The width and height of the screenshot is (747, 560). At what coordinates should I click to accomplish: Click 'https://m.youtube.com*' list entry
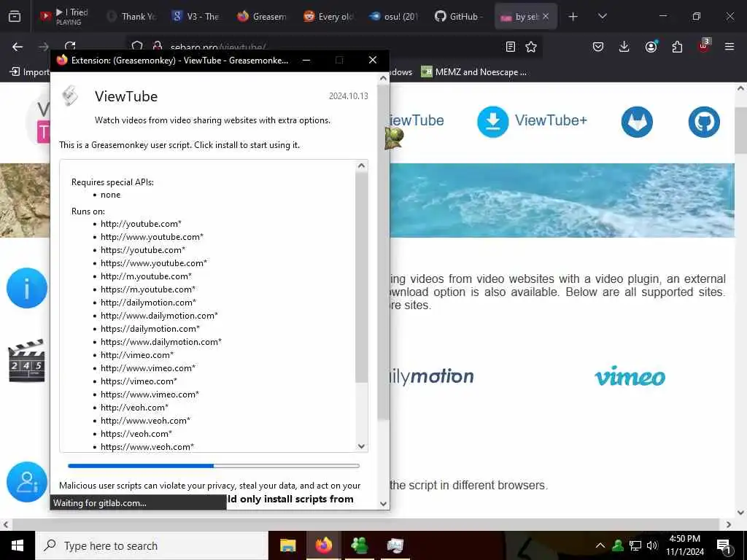148,289
